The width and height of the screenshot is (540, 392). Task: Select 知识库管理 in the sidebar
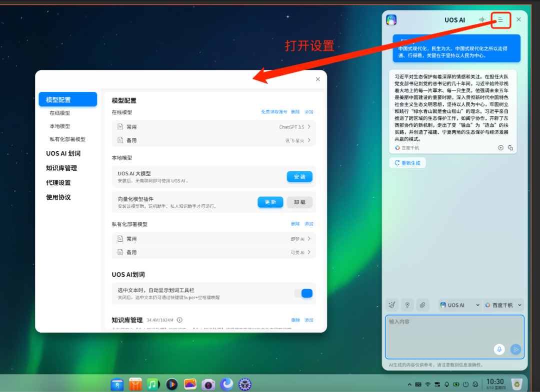click(61, 168)
